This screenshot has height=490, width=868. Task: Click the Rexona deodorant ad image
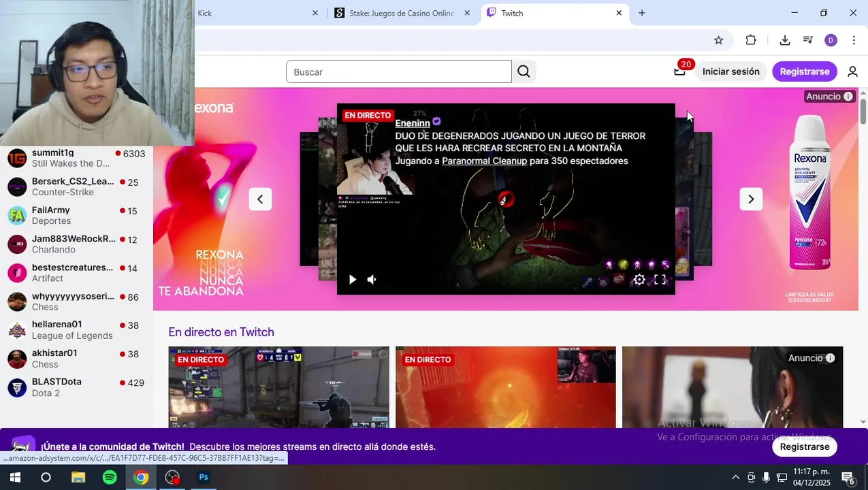click(809, 194)
